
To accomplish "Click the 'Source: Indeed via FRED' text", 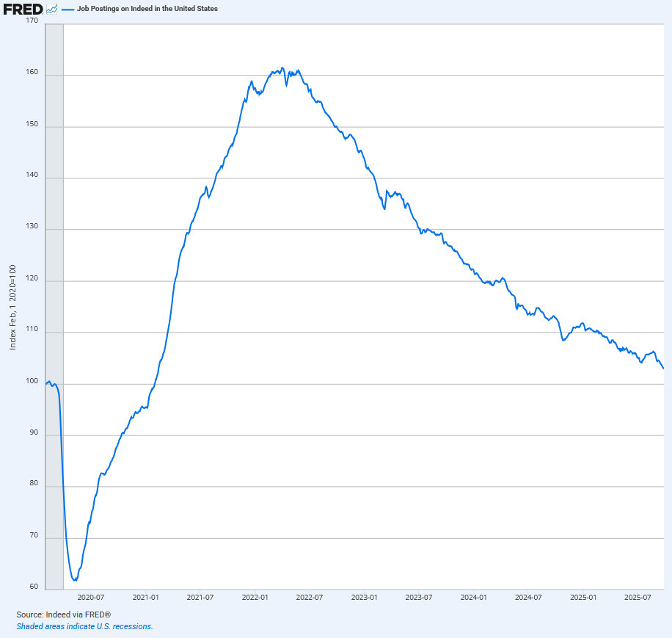I will 63,614.
